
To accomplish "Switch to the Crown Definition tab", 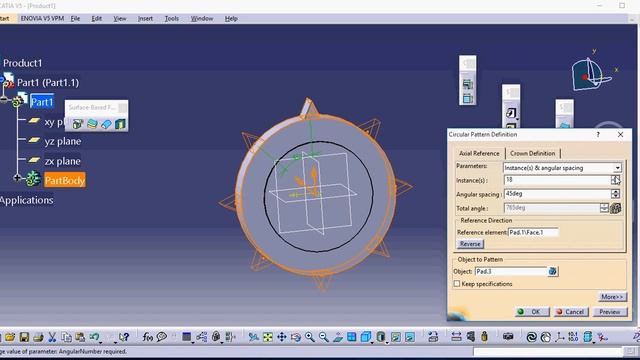I will click(x=533, y=153).
